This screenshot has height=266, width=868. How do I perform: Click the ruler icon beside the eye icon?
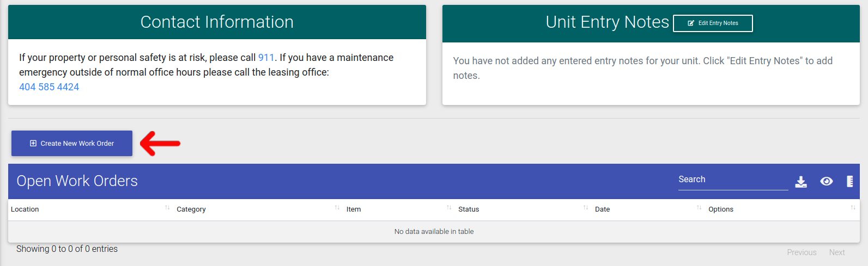[x=849, y=182]
